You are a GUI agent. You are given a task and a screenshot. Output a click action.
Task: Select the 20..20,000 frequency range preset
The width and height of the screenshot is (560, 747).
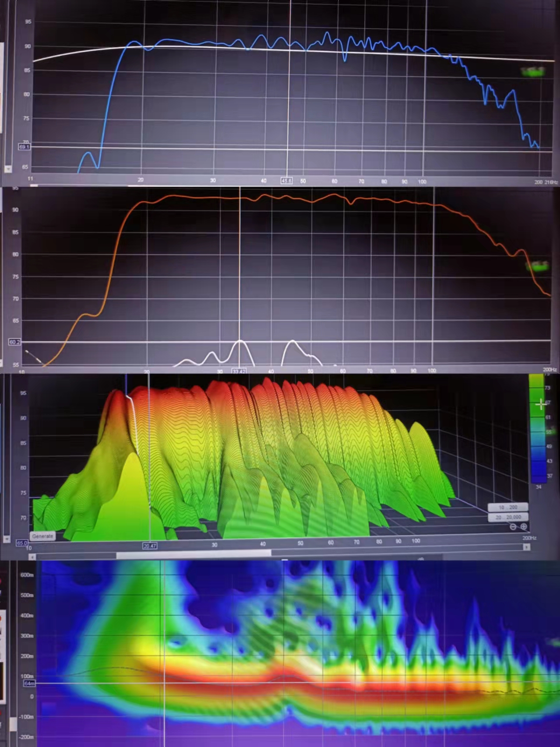pyautogui.click(x=507, y=517)
